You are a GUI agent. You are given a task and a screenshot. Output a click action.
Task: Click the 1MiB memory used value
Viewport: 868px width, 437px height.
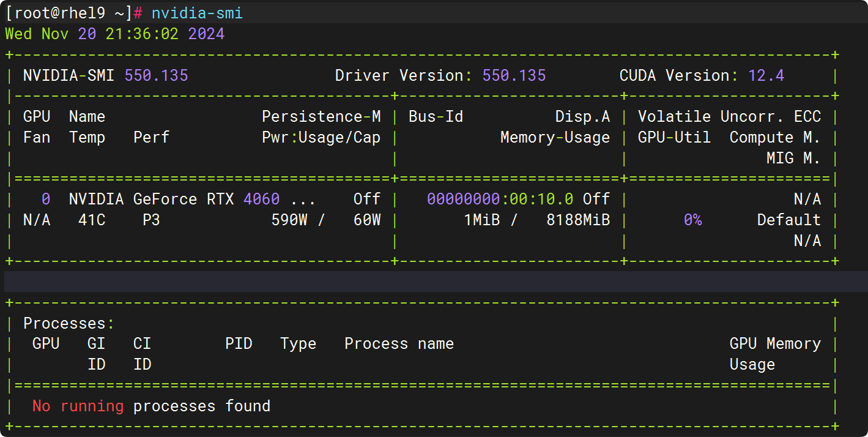pyautogui.click(x=482, y=220)
